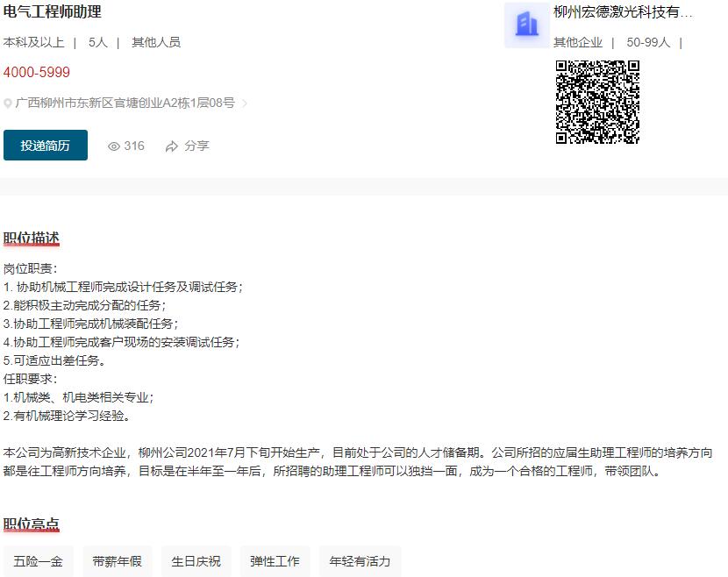
Task: Click line 2.有机械理论学习经验
Action: (x=67, y=416)
